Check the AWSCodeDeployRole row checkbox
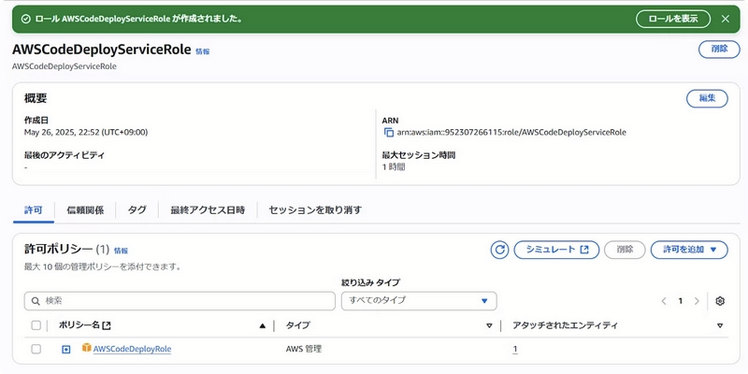This screenshot has width=748, height=374. pyautogui.click(x=36, y=349)
